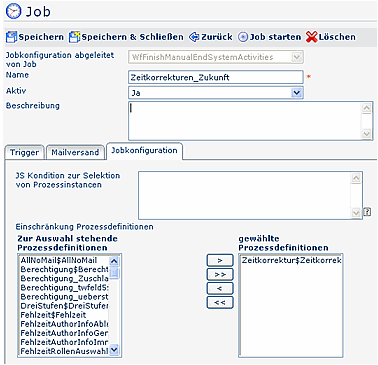Remove selected definition with < button
The image size is (378, 365).
point(220,288)
